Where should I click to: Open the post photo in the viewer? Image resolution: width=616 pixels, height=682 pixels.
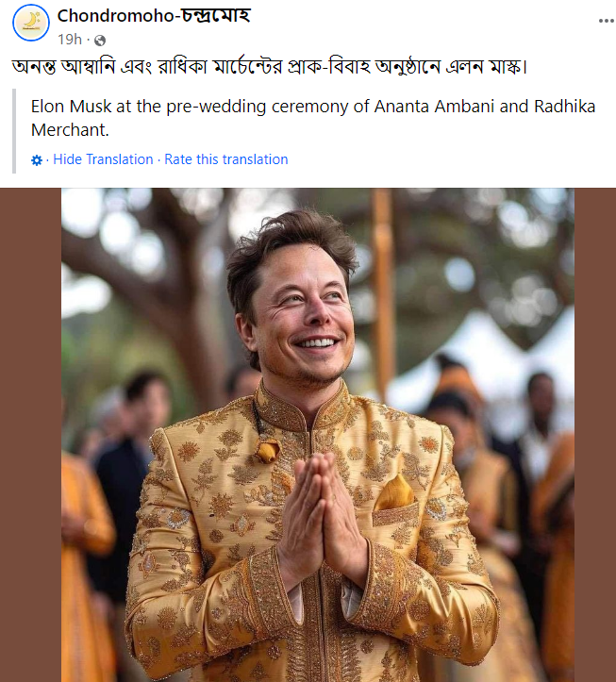(318, 434)
